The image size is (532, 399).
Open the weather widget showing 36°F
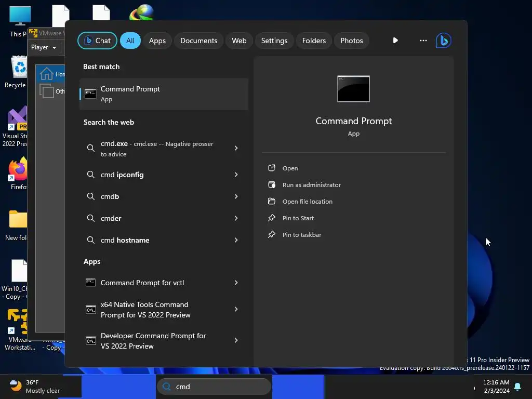(35, 387)
